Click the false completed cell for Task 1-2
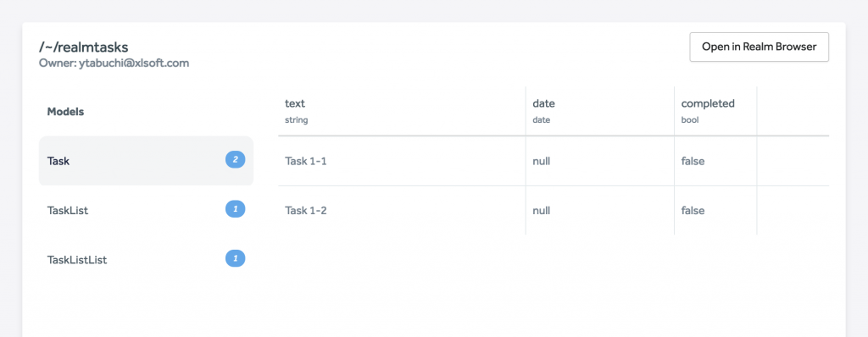Screen dimensions: 868x337 [x=715, y=210]
